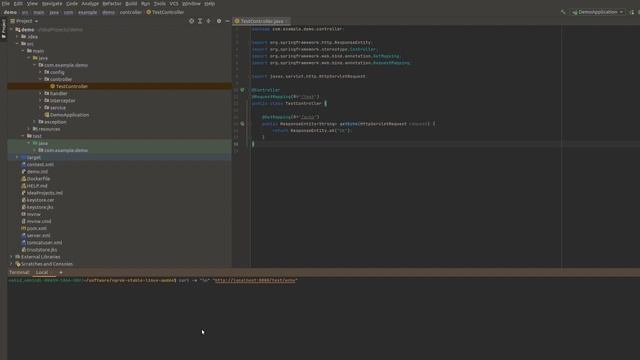Click the controller breadcrumb in navigation bar

click(131, 12)
